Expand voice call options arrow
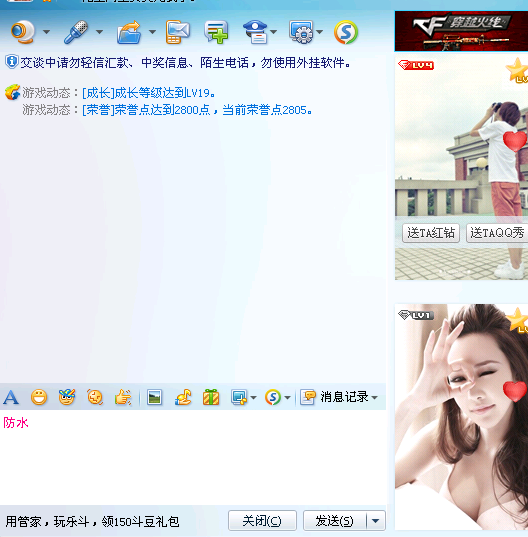 99,32
